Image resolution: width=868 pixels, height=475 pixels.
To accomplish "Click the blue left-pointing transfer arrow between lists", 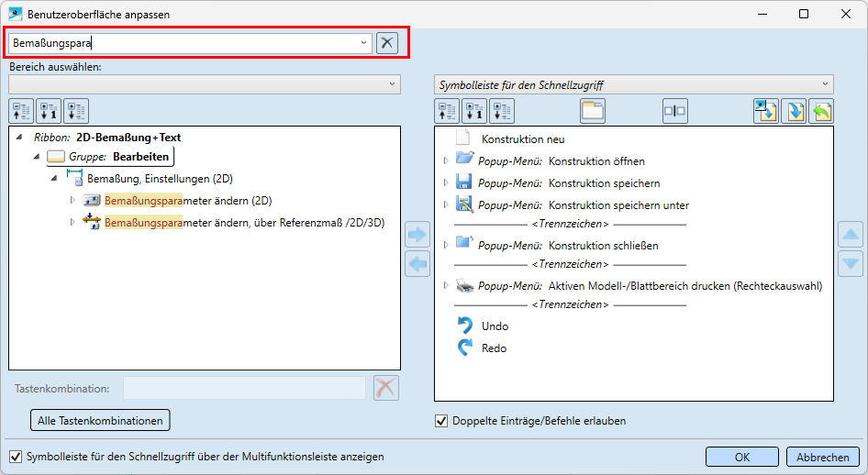I will pos(417,265).
